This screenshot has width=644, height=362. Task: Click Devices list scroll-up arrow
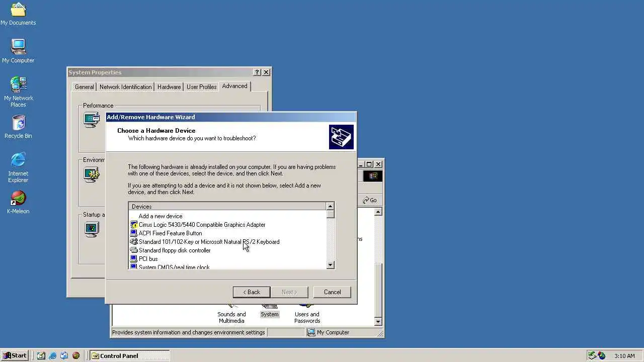[x=330, y=206]
